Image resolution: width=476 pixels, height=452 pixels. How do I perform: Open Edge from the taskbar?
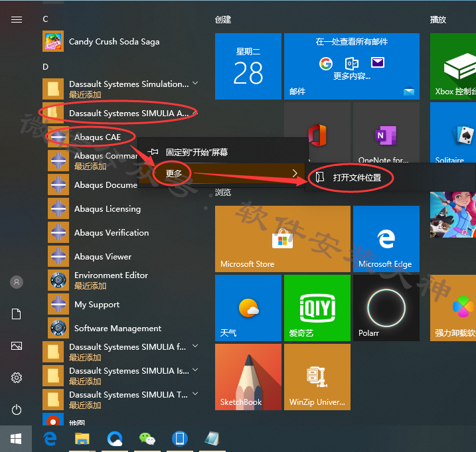[50, 439]
